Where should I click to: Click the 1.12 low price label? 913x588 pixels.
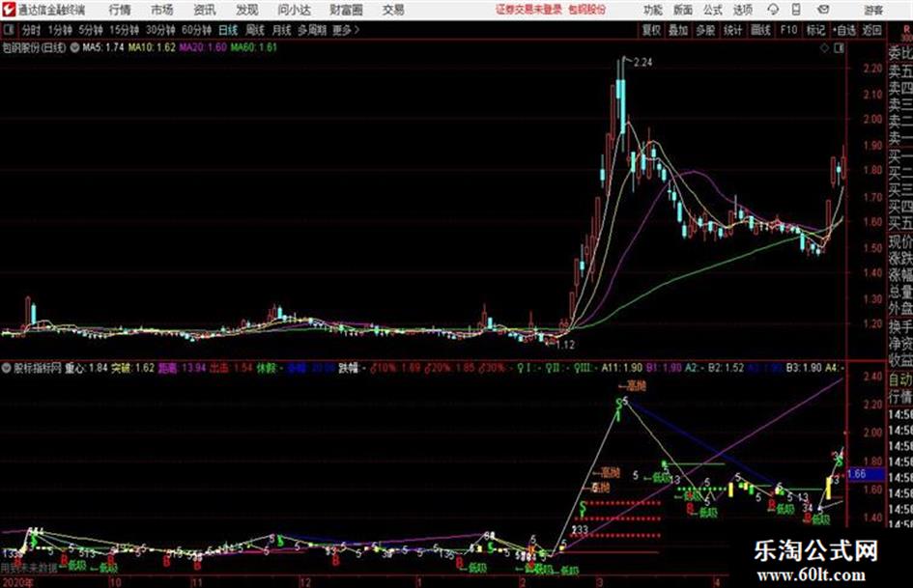[565, 346]
